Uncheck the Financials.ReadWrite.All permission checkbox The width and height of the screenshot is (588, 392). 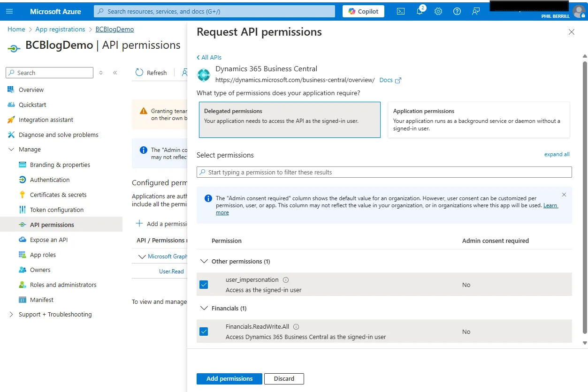204,332
